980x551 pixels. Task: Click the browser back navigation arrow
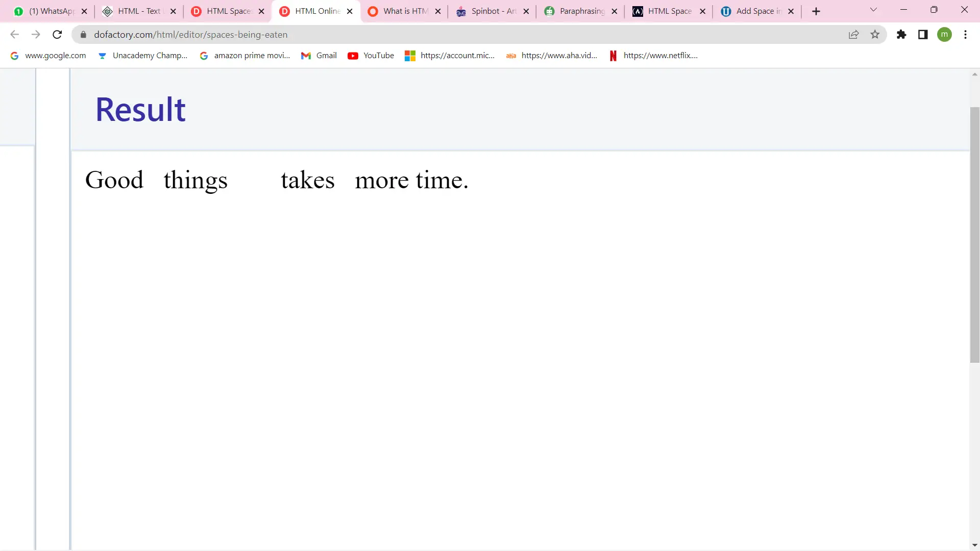15,34
